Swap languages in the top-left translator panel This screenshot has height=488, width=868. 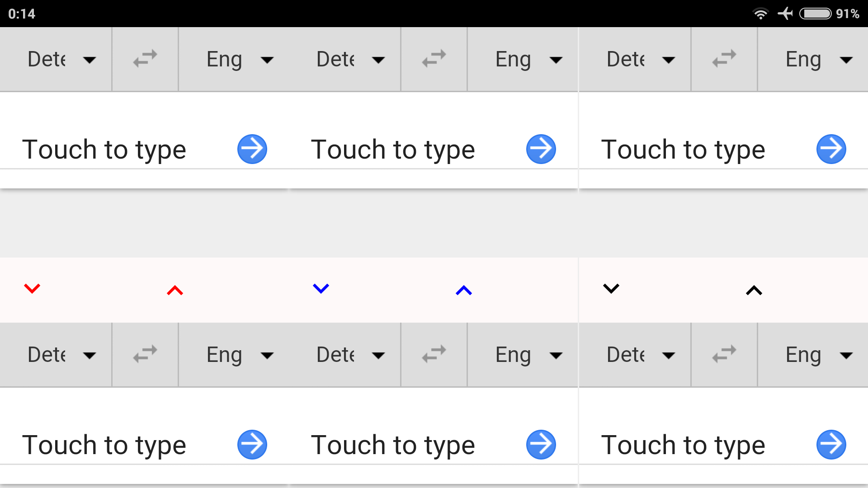pyautogui.click(x=145, y=59)
